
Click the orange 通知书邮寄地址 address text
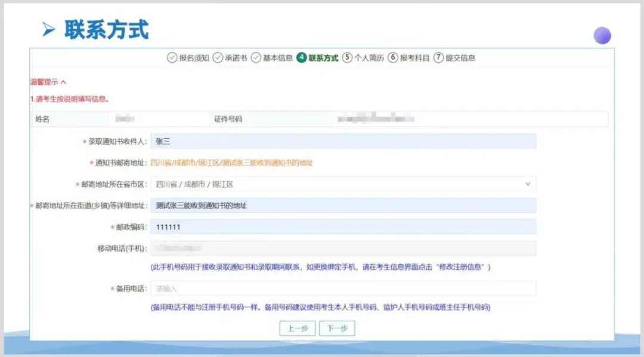[x=231, y=163]
